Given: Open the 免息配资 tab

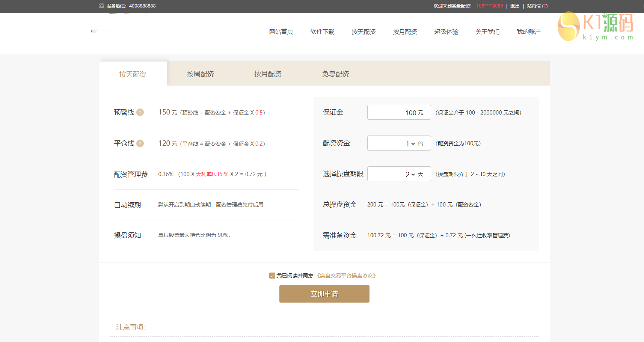Looking at the screenshot, I should pos(335,74).
